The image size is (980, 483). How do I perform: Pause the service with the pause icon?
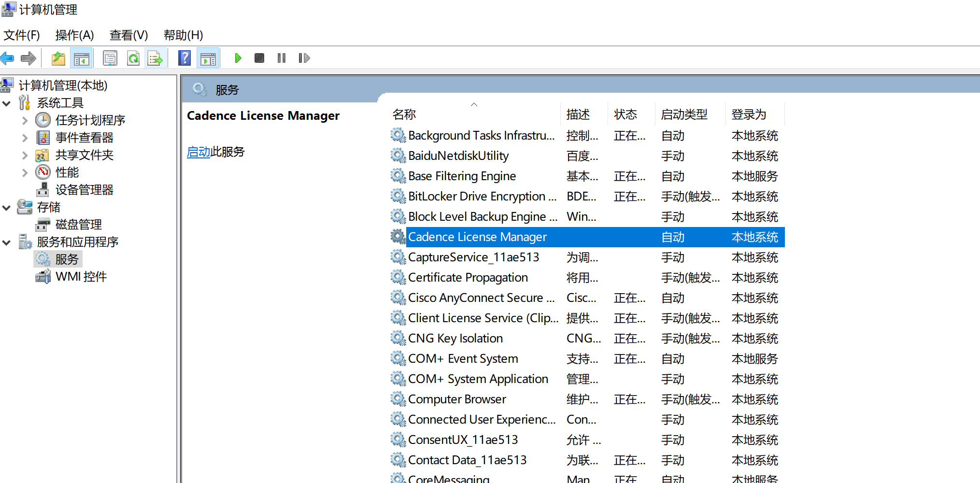(281, 58)
